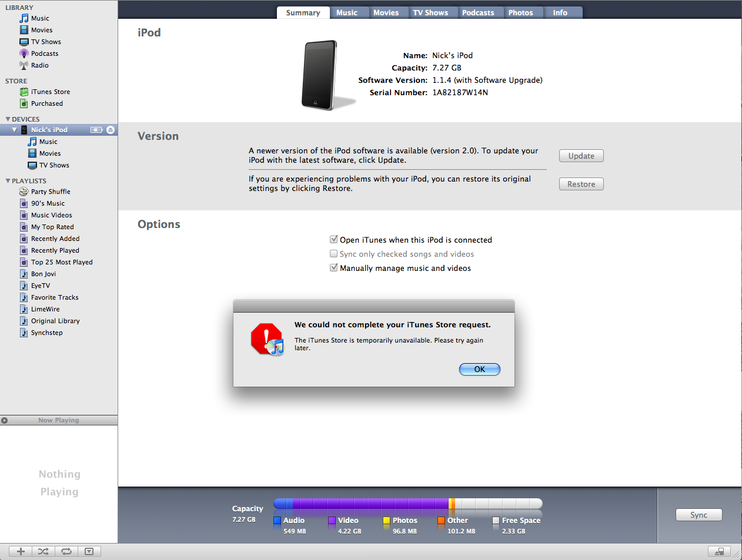Toggle Open iTunes when this iPod is connected

334,240
